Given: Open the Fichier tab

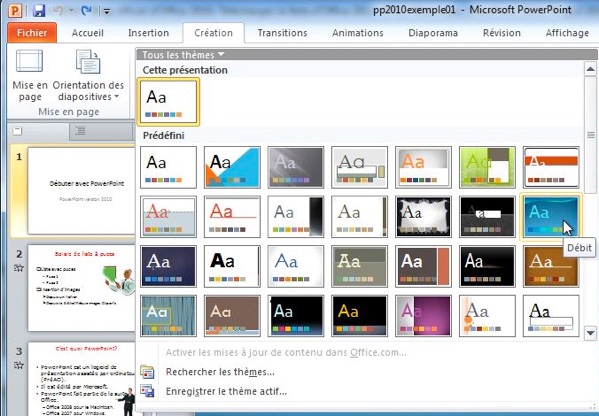Looking at the screenshot, I should coord(32,33).
